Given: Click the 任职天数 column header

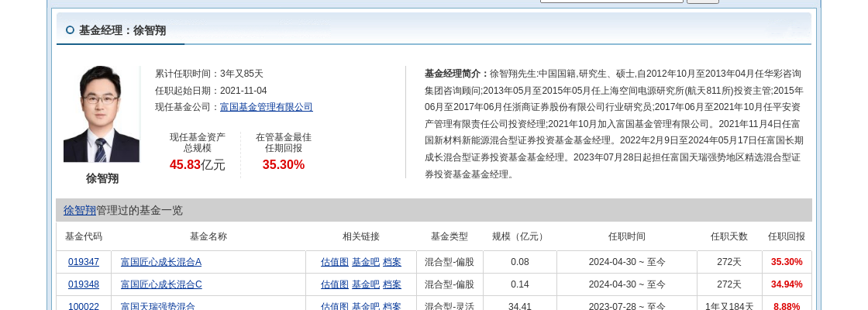Looking at the screenshot, I should click(729, 236).
